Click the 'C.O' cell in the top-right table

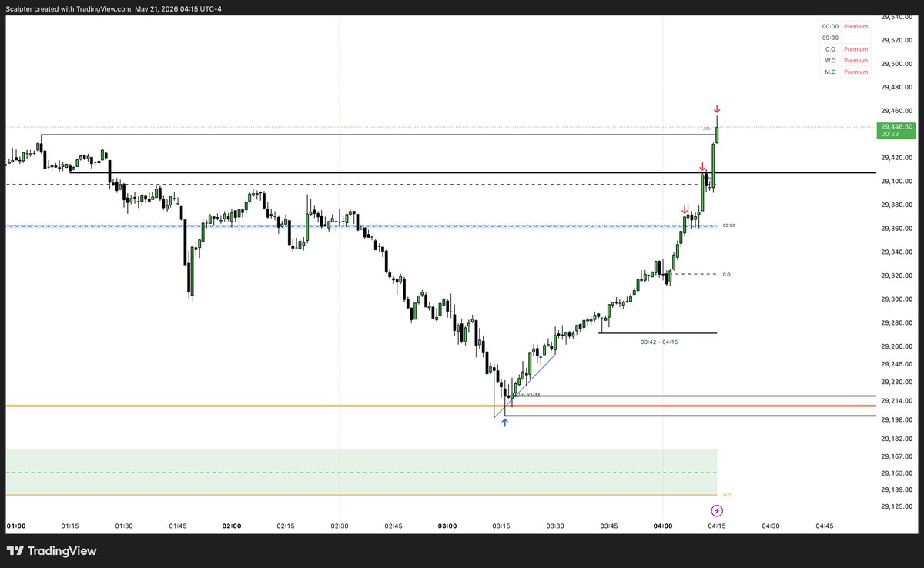(830, 49)
